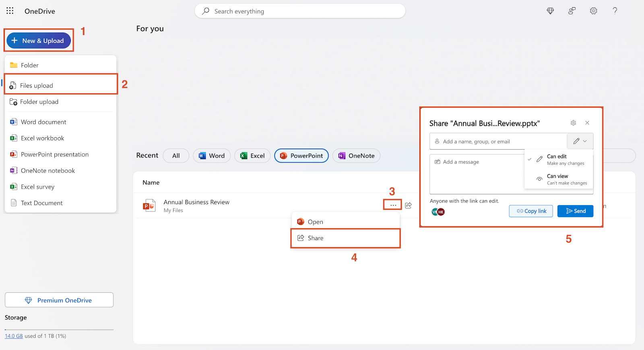Screen dimensions: 644x350
Task: Create a new Text Document
Action: tap(60, 203)
